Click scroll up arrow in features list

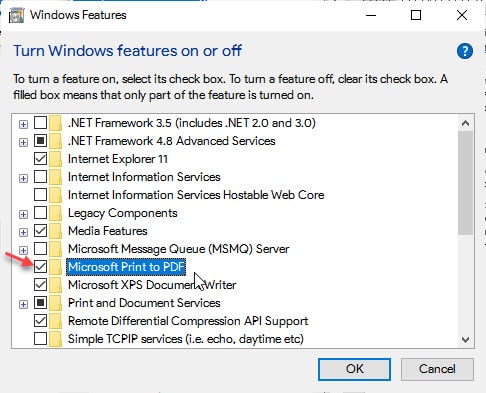(465, 123)
